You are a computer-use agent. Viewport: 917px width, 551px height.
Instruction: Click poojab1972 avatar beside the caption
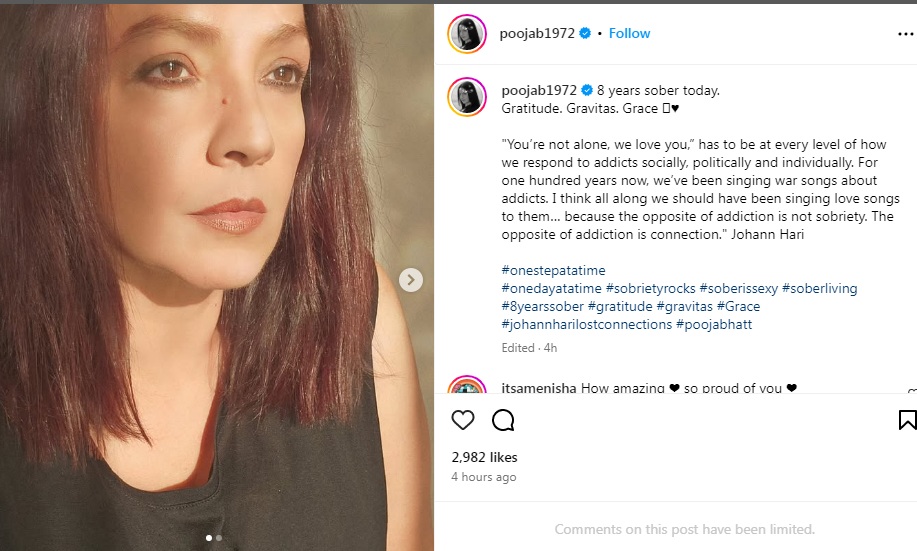pyautogui.click(x=467, y=96)
